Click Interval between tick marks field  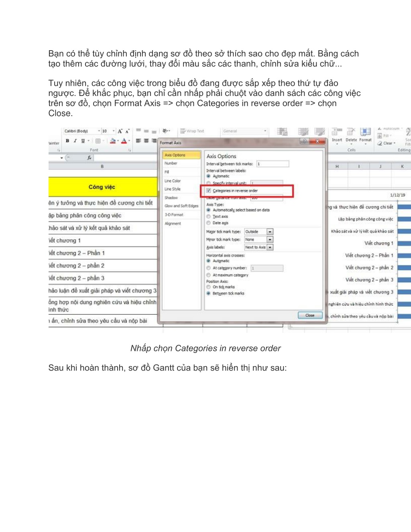(273, 164)
